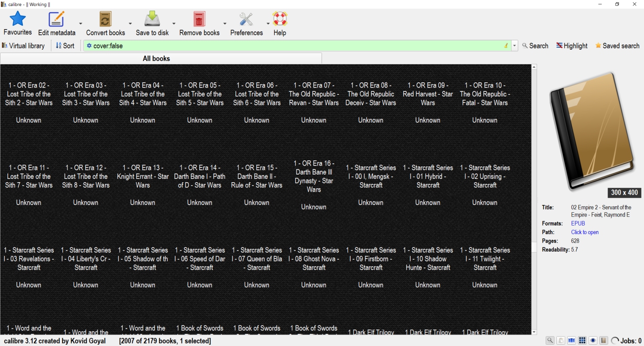The width and height of the screenshot is (644, 346).
Task: Click the '300 x 400' cover size label
Action: 624,193
